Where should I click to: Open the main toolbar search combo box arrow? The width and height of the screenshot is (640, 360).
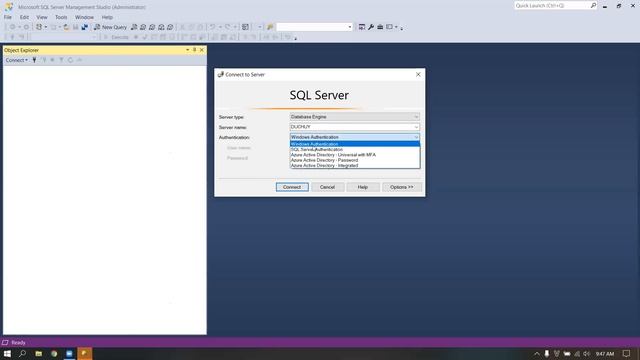[350, 27]
